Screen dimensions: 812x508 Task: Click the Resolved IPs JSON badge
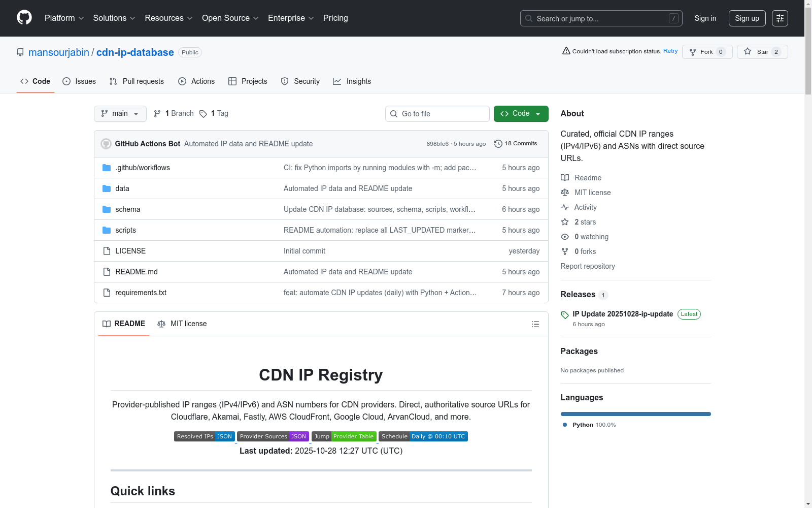click(205, 436)
